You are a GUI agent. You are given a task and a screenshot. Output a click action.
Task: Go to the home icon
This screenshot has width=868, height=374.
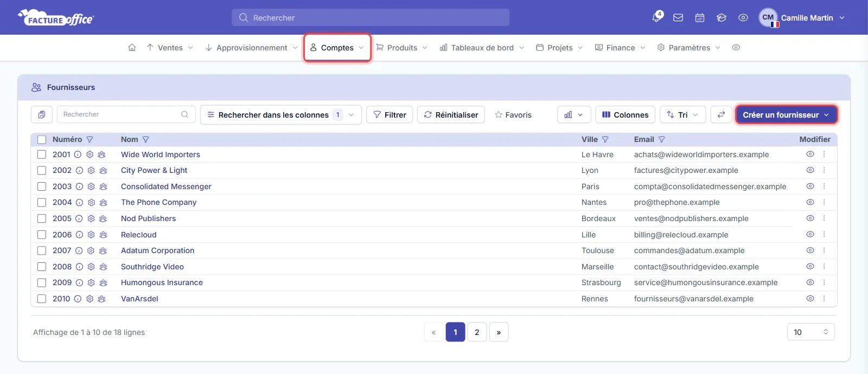pos(132,48)
